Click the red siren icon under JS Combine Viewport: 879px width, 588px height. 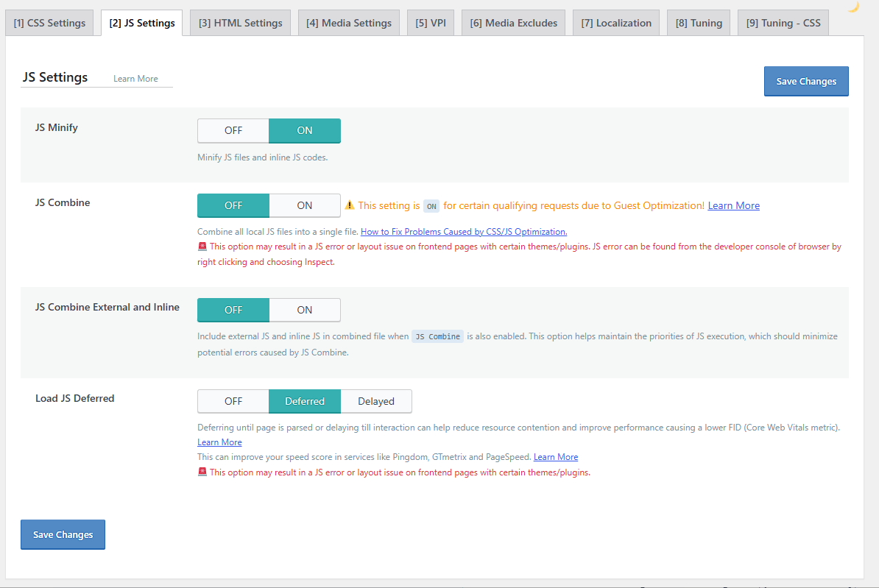tap(202, 246)
